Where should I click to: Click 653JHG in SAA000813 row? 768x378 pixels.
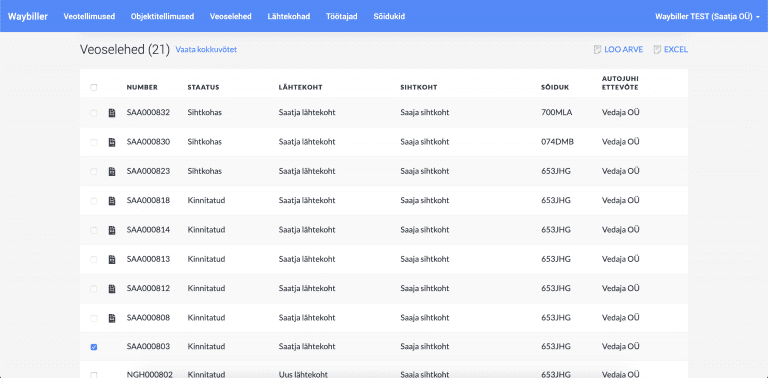click(x=556, y=259)
